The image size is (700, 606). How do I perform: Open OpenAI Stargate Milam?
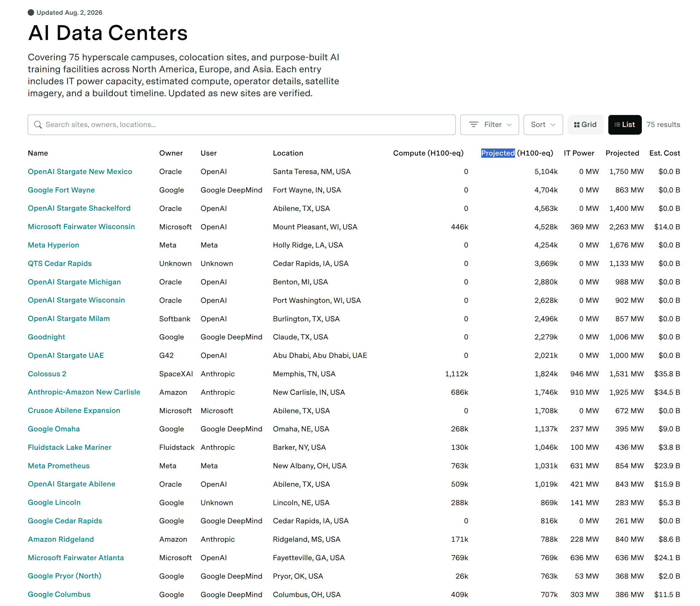click(69, 319)
